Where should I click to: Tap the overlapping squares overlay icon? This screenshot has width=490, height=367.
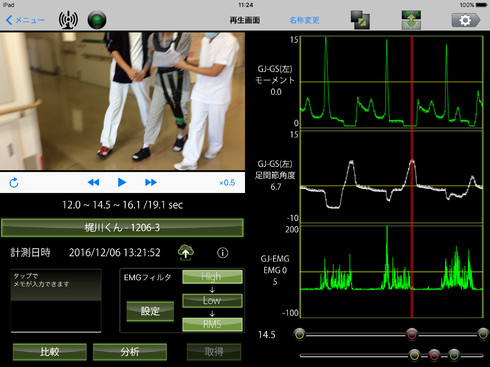pyautogui.click(x=360, y=20)
